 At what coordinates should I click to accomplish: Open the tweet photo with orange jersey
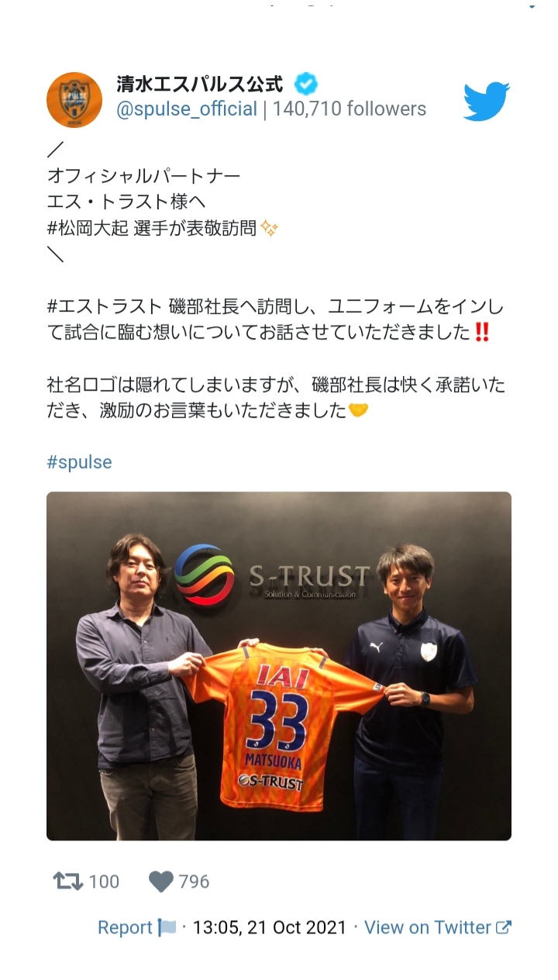[x=279, y=666]
